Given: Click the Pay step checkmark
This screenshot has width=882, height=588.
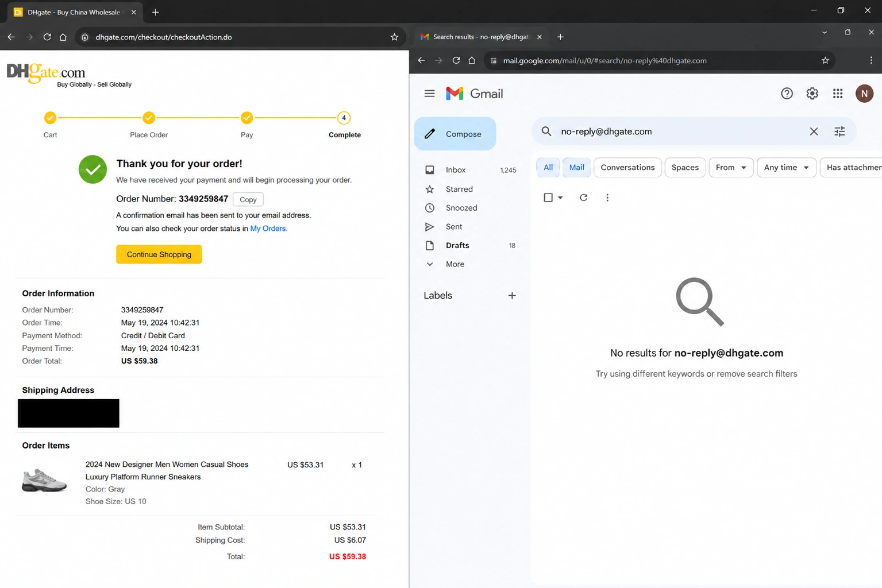Looking at the screenshot, I should 247,118.
